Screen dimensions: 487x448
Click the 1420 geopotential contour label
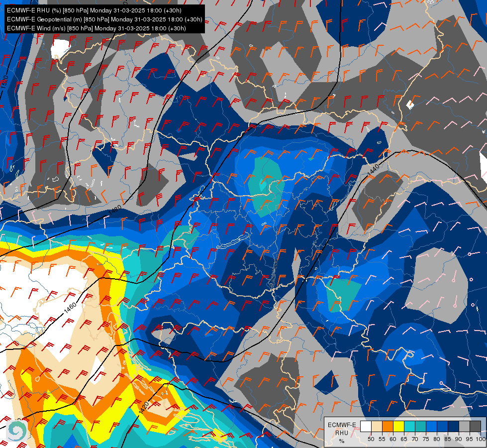[144, 407]
